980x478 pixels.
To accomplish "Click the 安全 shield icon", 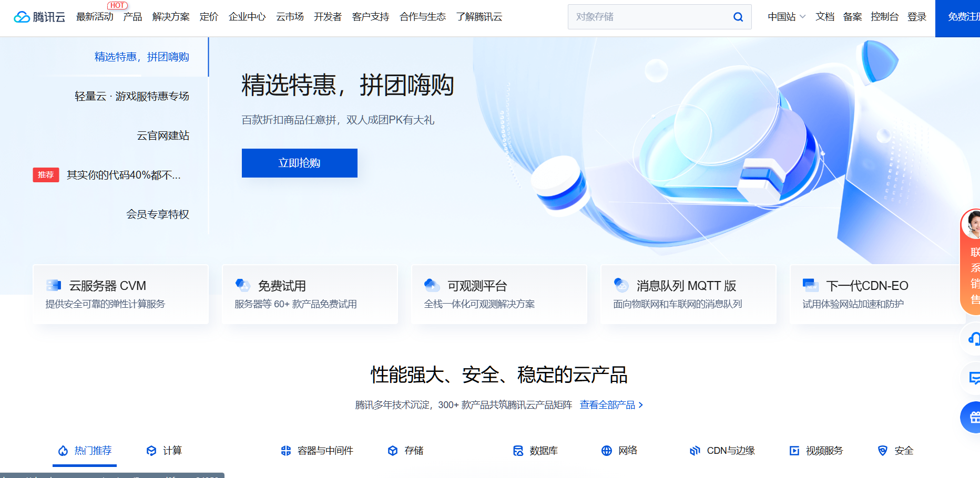I will coord(883,451).
